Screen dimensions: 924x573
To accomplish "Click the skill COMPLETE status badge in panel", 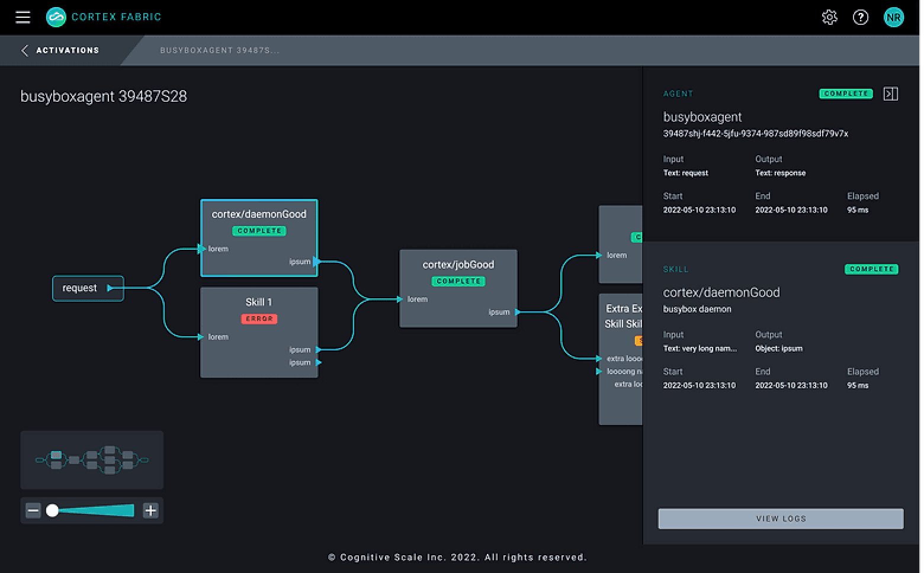I will (x=871, y=269).
